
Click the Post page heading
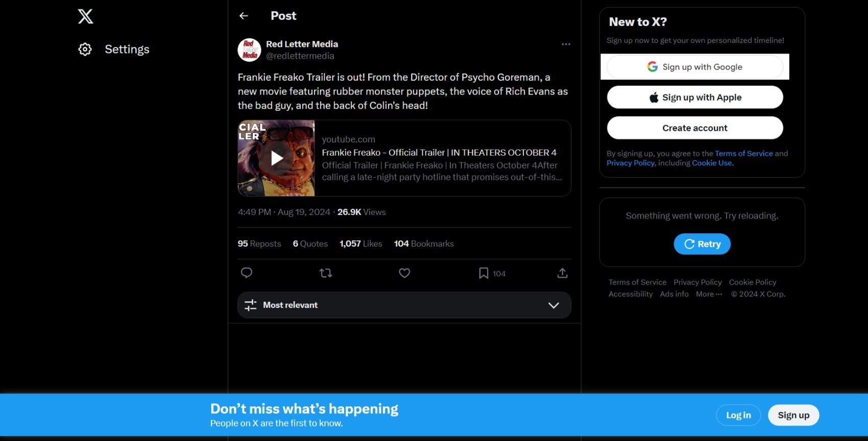(x=283, y=16)
